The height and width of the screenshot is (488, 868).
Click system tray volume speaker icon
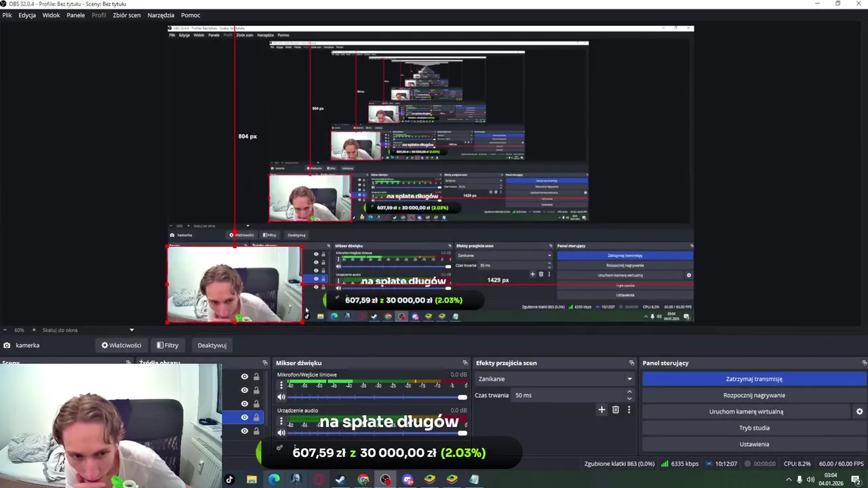(x=810, y=480)
